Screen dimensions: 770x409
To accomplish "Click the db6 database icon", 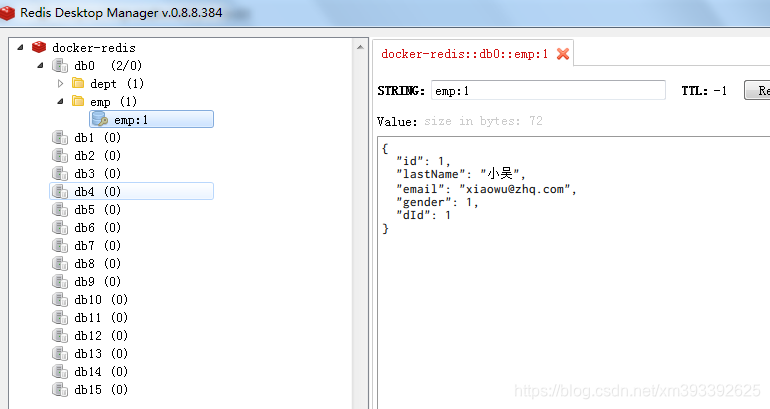I will pos(59,227).
